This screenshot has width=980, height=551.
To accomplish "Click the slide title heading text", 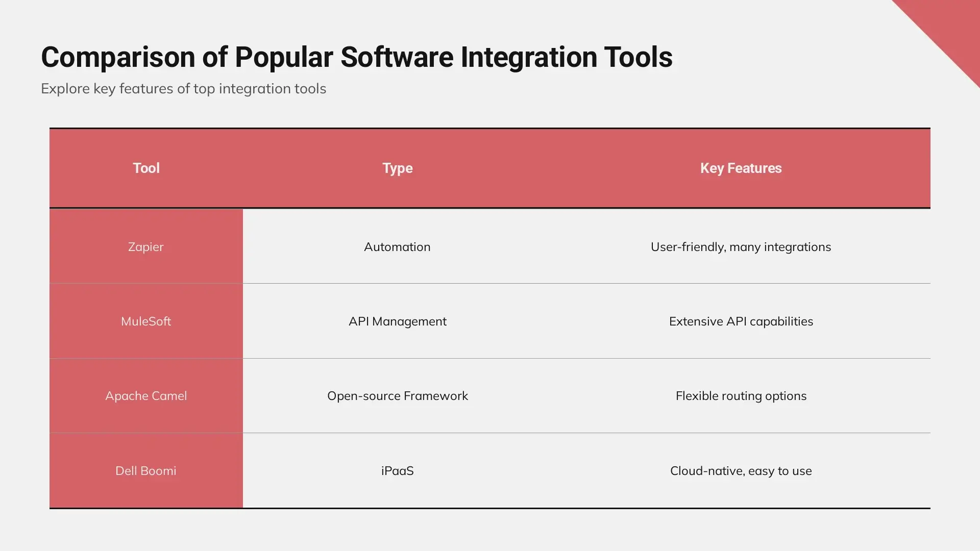I will pos(356,57).
